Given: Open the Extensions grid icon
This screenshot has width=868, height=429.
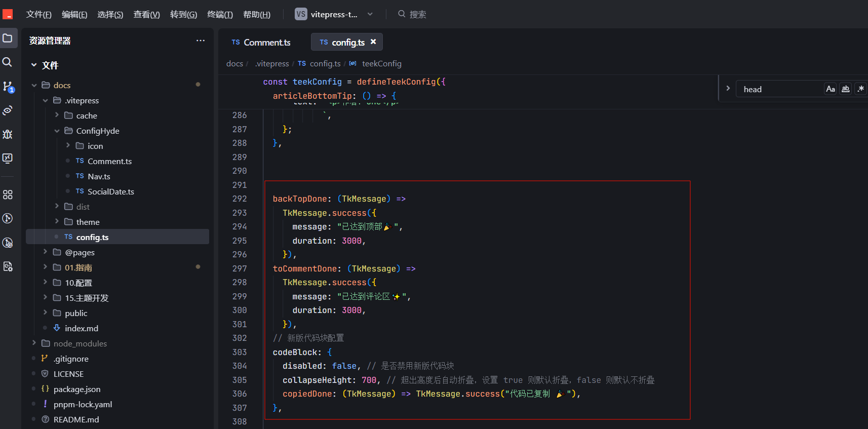Looking at the screenshot, I should [8, 194].
